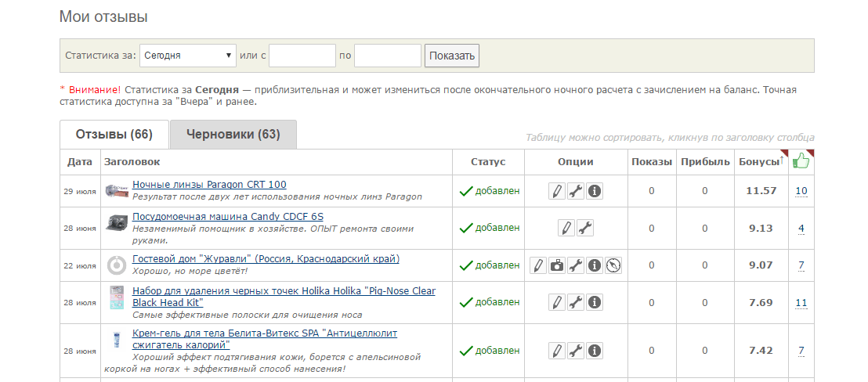
Task: Click the compass icon for the Журавли review
Action: [613, 265]
